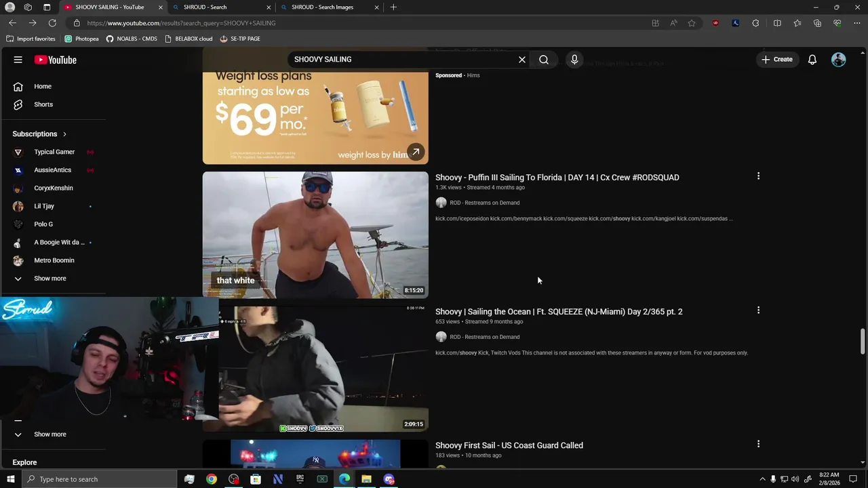This screenshot has height=488, width=868.
Task: Open options menu for Shoovy First Sail video
Action: 758,444
